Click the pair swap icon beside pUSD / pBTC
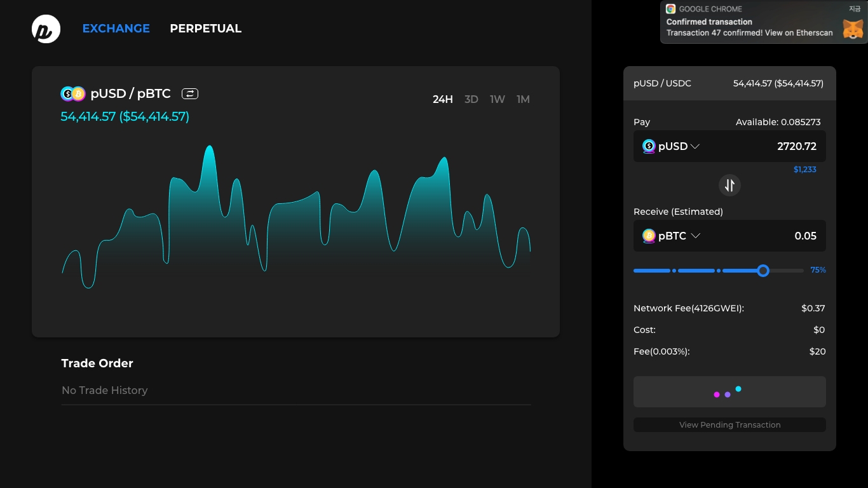Viewport: 868px width, 488px height. pyautogui.click(x=190, y=94)
